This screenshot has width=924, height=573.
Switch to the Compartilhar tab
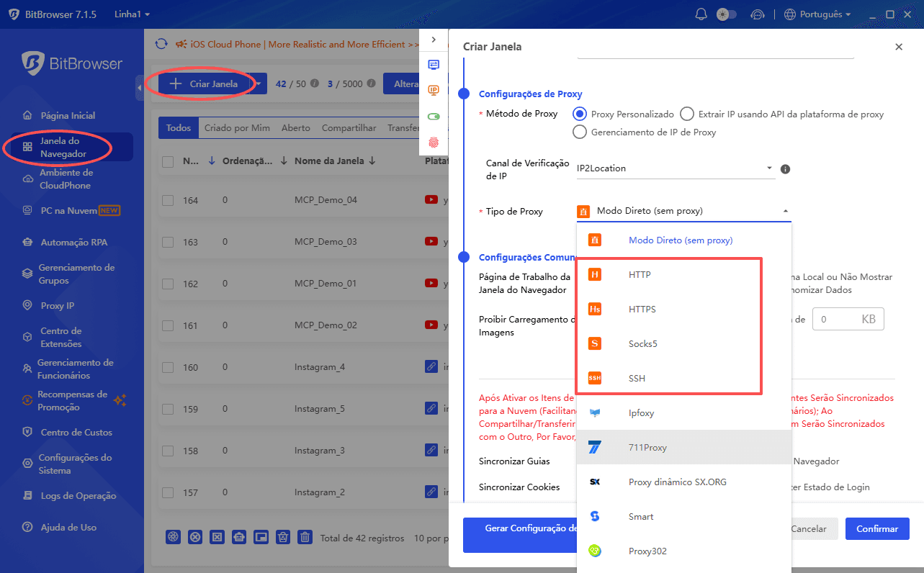(349, 128)
